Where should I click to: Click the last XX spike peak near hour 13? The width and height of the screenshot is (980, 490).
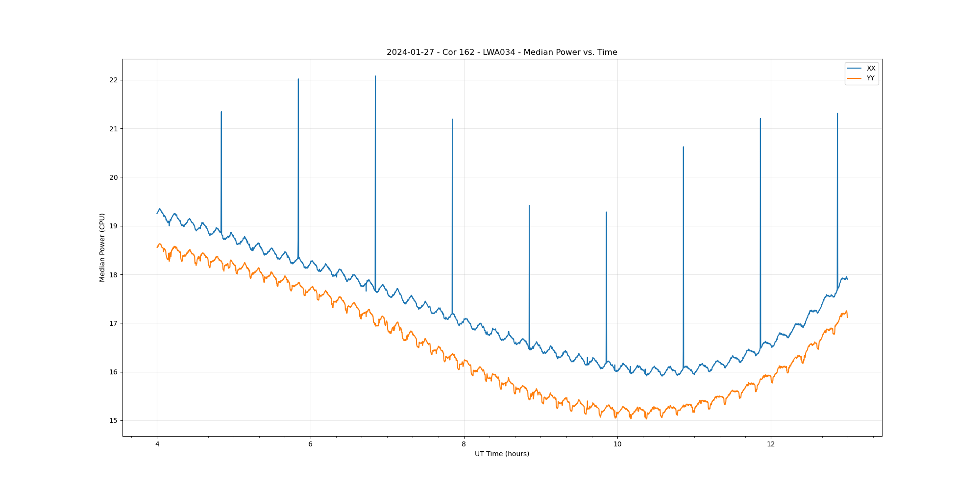coord(837,113)
